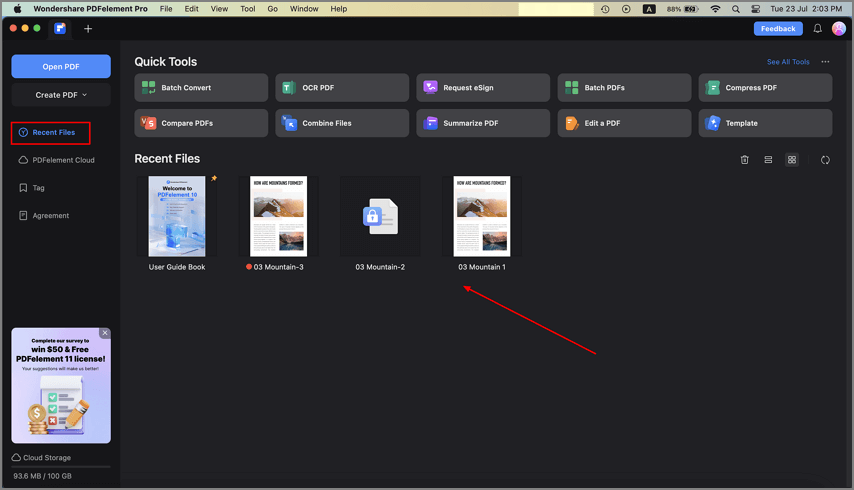Switch Recent Files to list view
This screenshot has width=854, height=490.
[x=768, y=160]
